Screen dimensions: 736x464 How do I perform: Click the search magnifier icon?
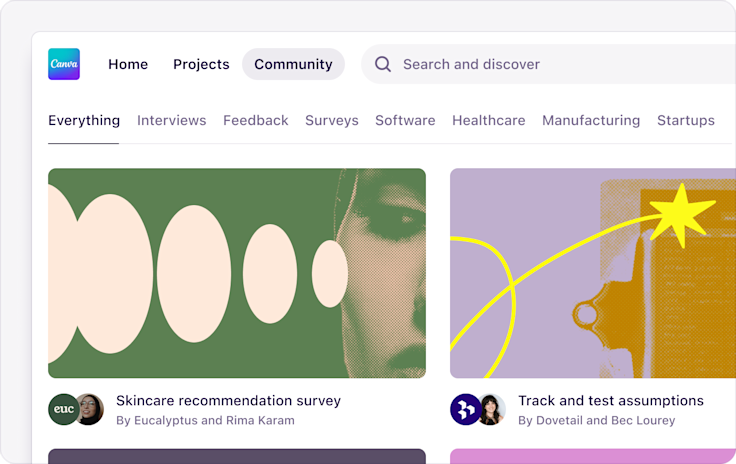coord(383,64)
